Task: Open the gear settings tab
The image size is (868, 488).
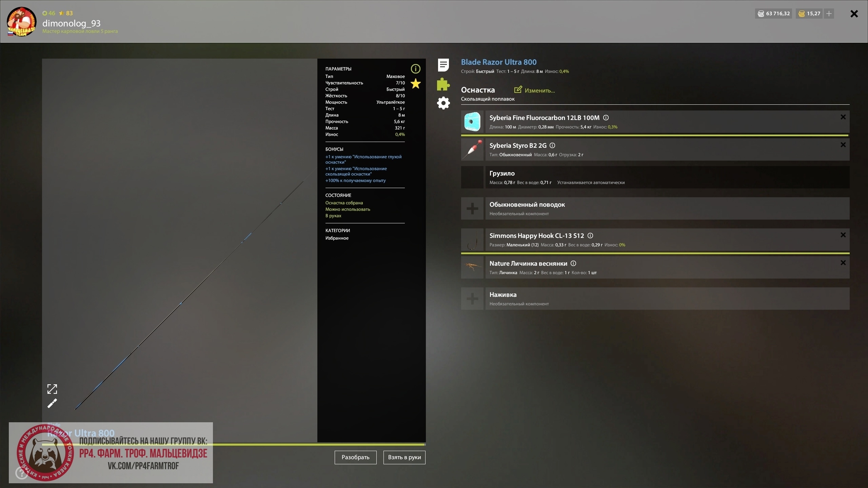Action: pyautogui.click(x=443, y=103)
